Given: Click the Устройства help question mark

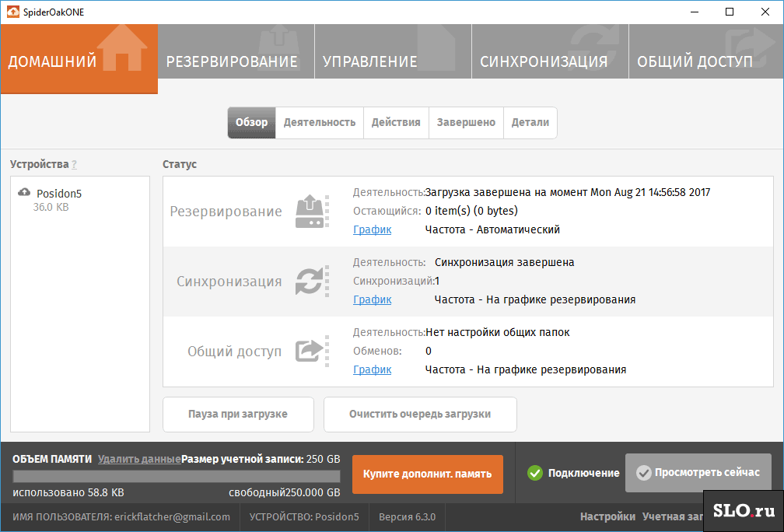Looking at the screenshot, I should click(74, 165).
